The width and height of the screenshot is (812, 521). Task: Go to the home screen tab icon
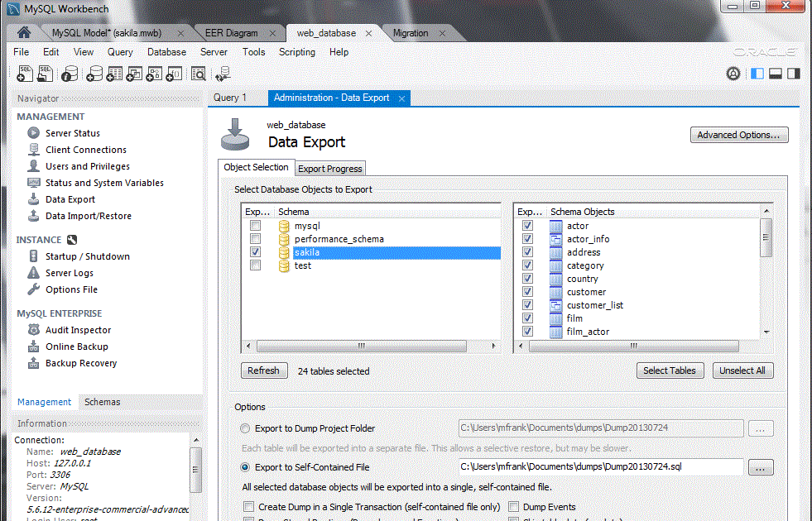click(24, 33)
